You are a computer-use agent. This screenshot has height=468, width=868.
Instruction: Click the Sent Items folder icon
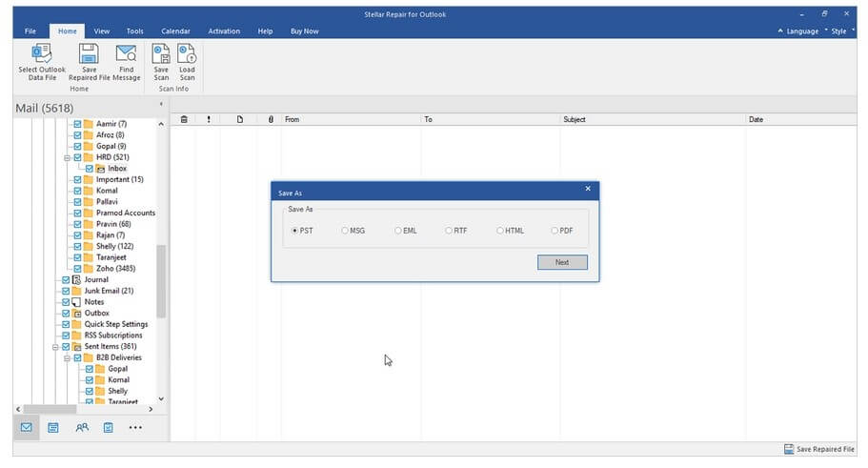tap(76, 346)
